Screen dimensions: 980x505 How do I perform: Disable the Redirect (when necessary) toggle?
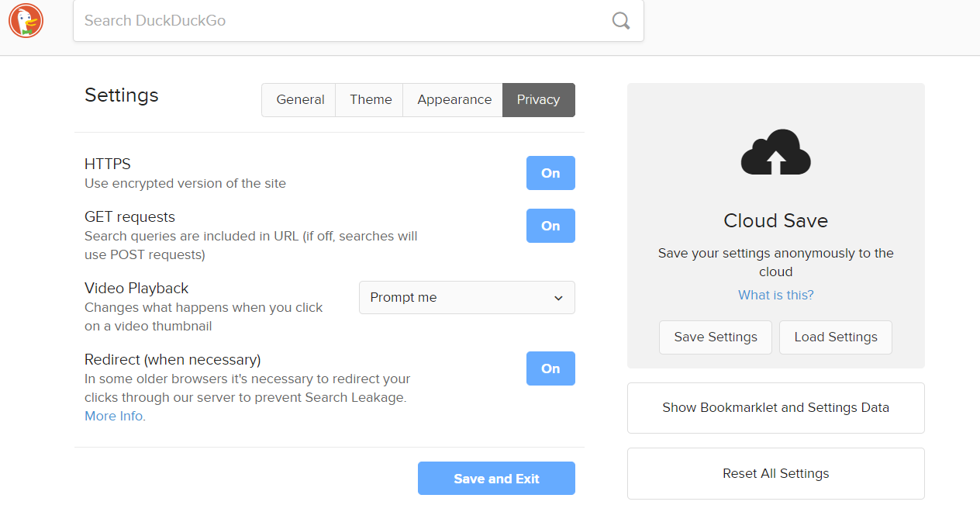550,368
